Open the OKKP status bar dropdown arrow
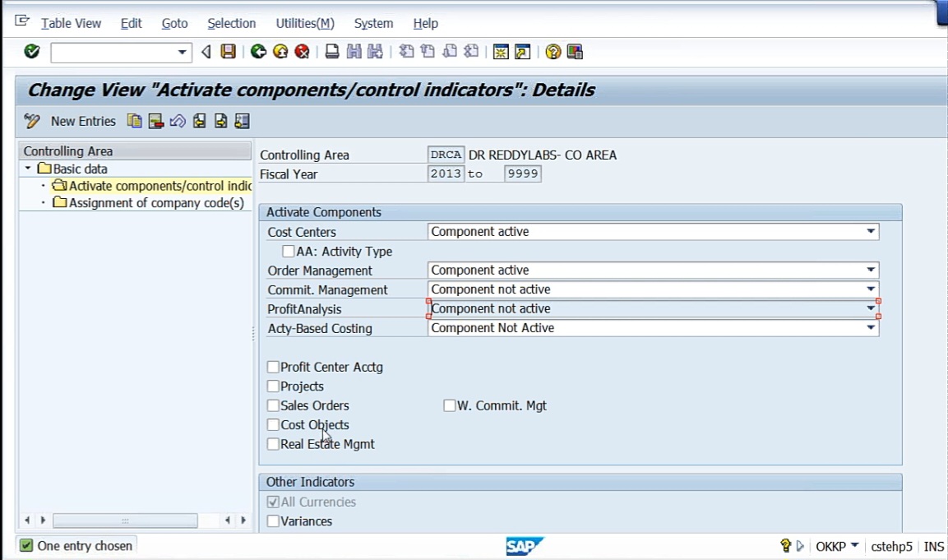The height and width of the screenshot is (560, 948). pyautogui.click(x=854, y=545)
